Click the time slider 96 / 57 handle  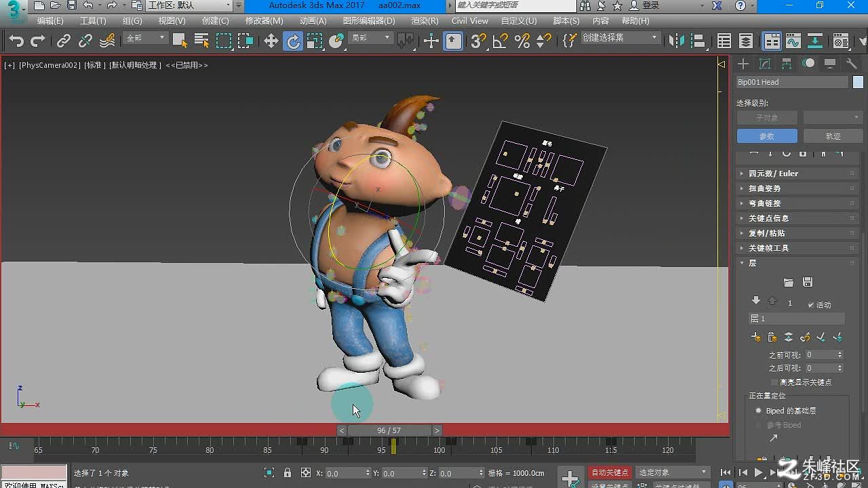point(389,430)
